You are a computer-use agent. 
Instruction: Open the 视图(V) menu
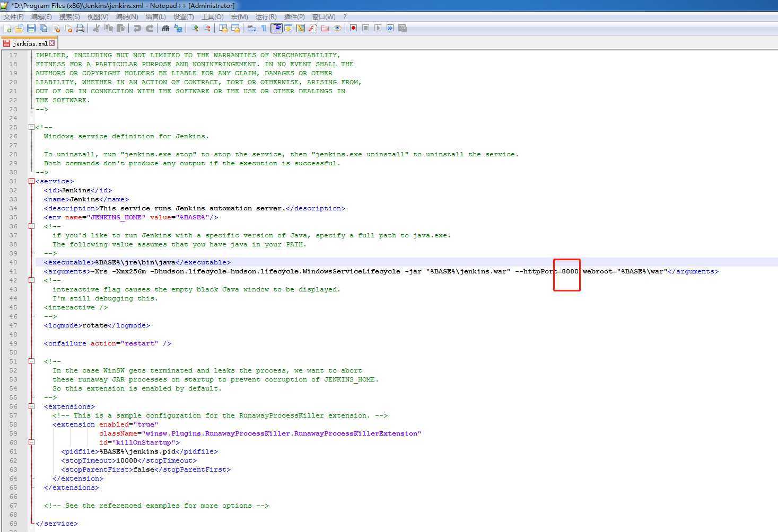98,17
